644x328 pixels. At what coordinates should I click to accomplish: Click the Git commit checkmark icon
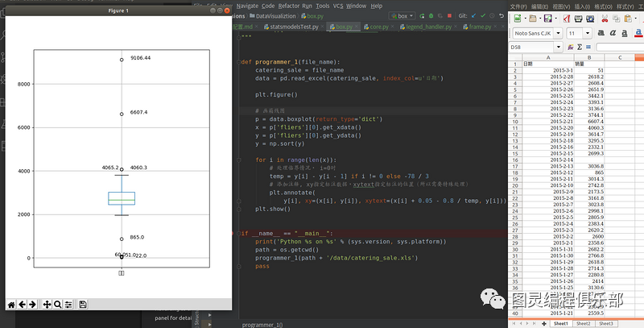[x=482, y=16]
